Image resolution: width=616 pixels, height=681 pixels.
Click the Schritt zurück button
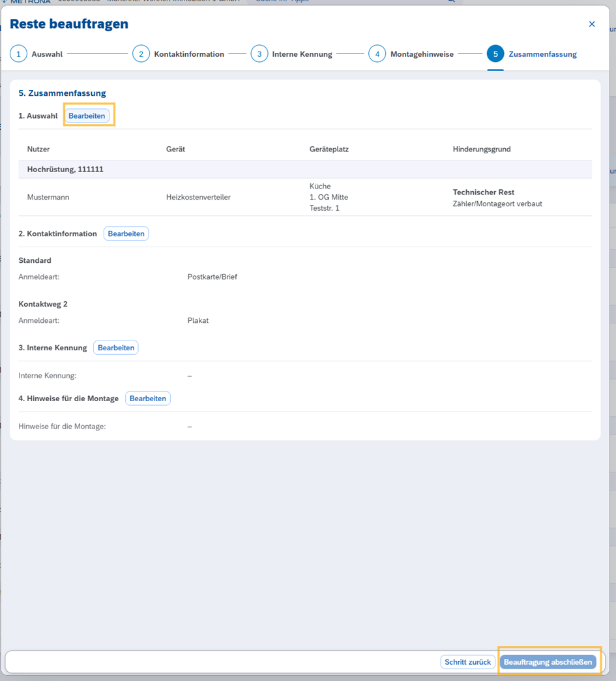(467, 662)
